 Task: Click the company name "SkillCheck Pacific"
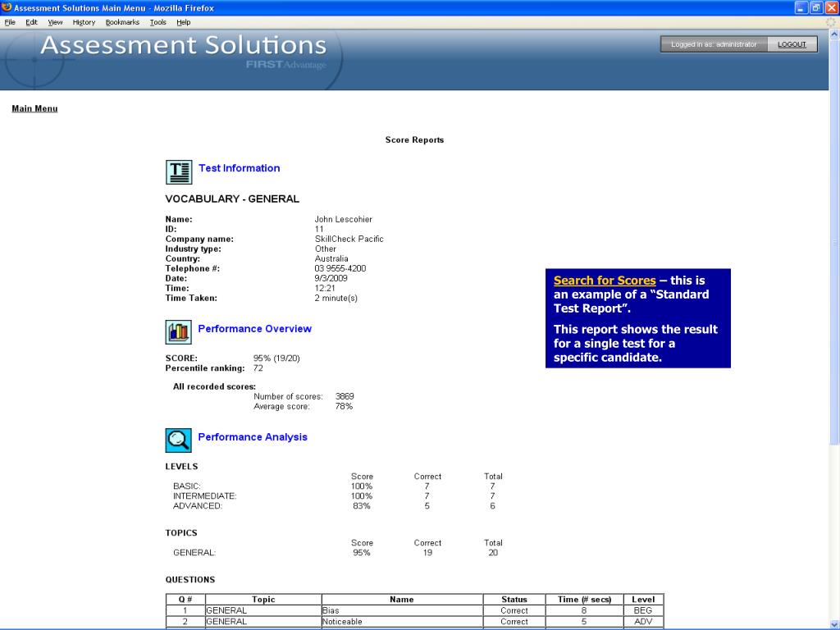349,239
